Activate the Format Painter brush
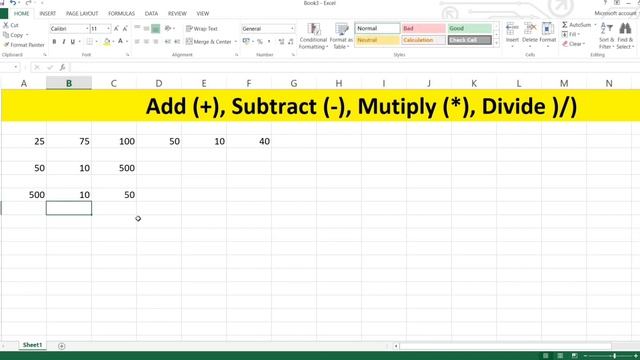The image size is (640, 360). click(x=6, y=44)
